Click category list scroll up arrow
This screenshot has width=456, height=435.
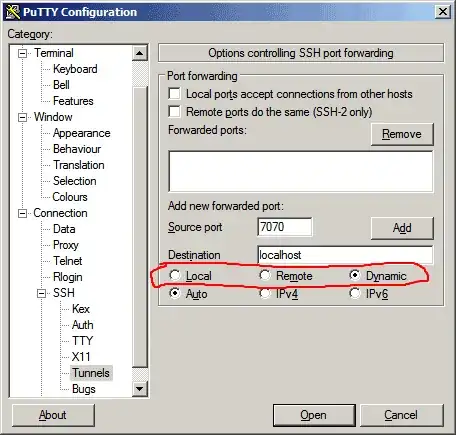point(140,53)
